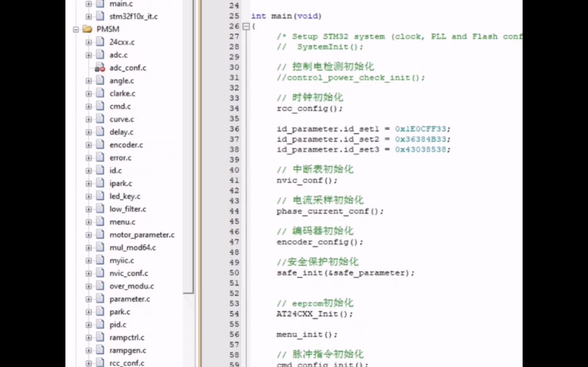Screen dimensions: 588x367
Task: Click line number 50 in the gutter
Action: tap(234, 273)
